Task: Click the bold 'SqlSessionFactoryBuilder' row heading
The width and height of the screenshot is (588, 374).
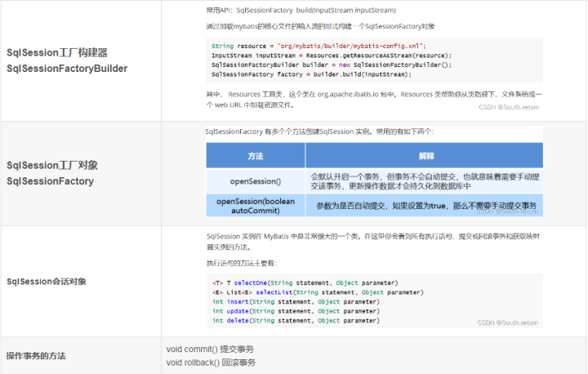Action: coord(67,69)
